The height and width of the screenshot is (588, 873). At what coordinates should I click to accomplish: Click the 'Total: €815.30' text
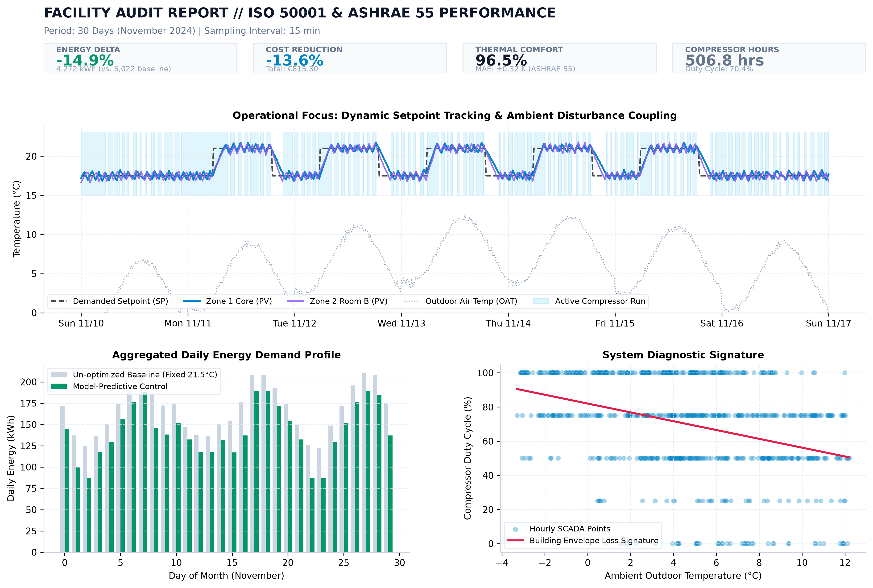(292, 69)
